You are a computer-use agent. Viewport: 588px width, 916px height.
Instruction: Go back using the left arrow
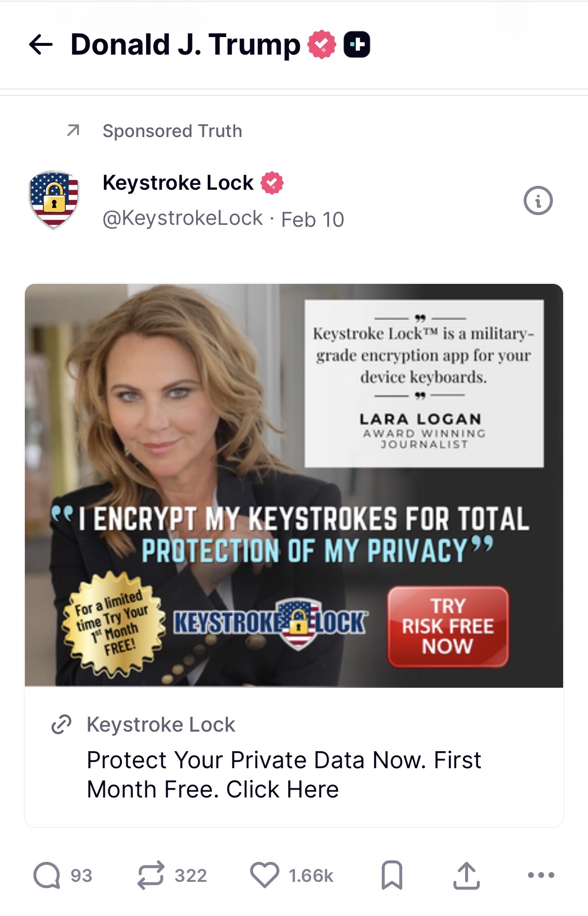click(x=41, y=44)
